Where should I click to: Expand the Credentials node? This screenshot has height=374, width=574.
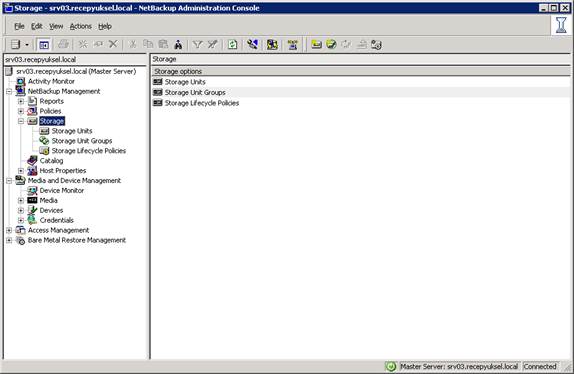(21, 220)
